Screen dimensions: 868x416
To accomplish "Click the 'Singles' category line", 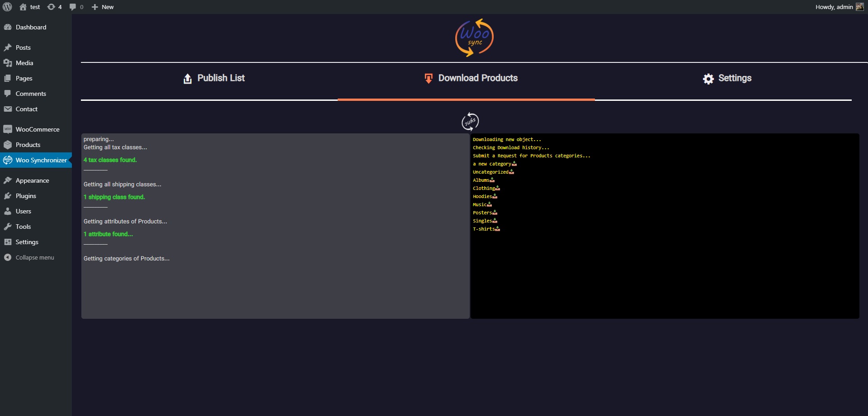I will (485, 221).
